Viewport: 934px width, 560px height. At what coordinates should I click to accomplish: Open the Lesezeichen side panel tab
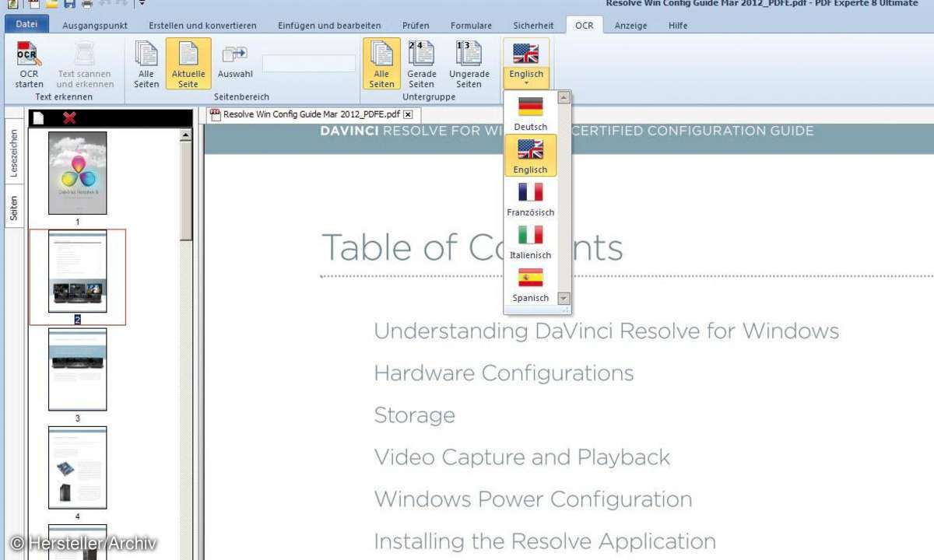pos(13,153)
